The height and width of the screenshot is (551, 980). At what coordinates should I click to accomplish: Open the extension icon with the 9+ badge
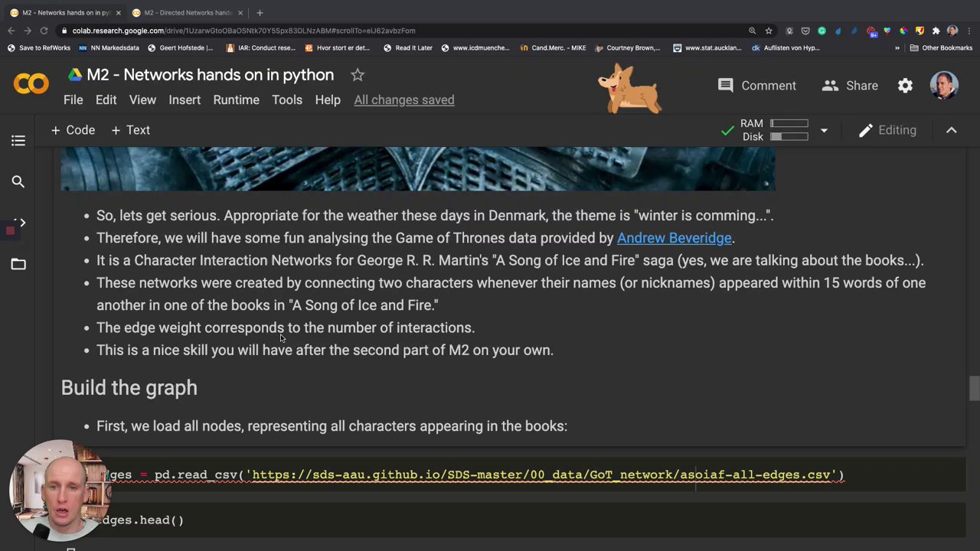pyautogui.click(x=872, y=32)
